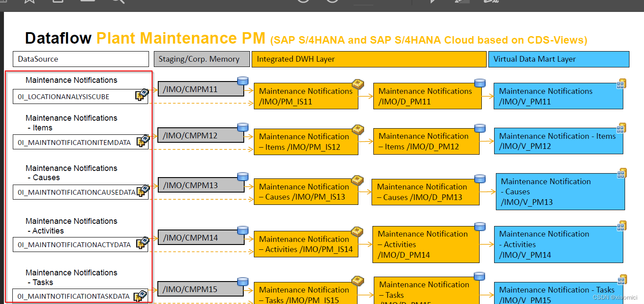The height and width of the screenshot is (304, 644).
Task: Click the Items /IMO/PM_IS12 box
Action: click(x=306, y=142)
